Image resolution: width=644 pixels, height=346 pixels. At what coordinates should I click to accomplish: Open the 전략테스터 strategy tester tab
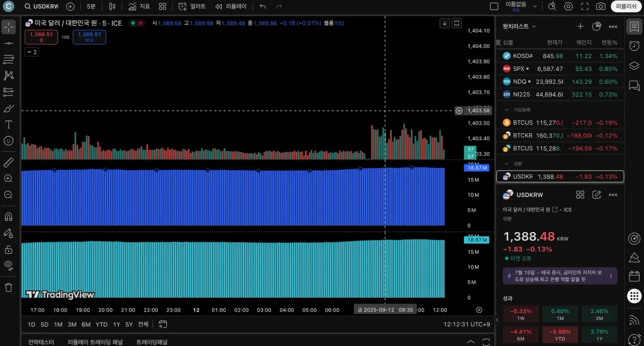click(41, 342)
